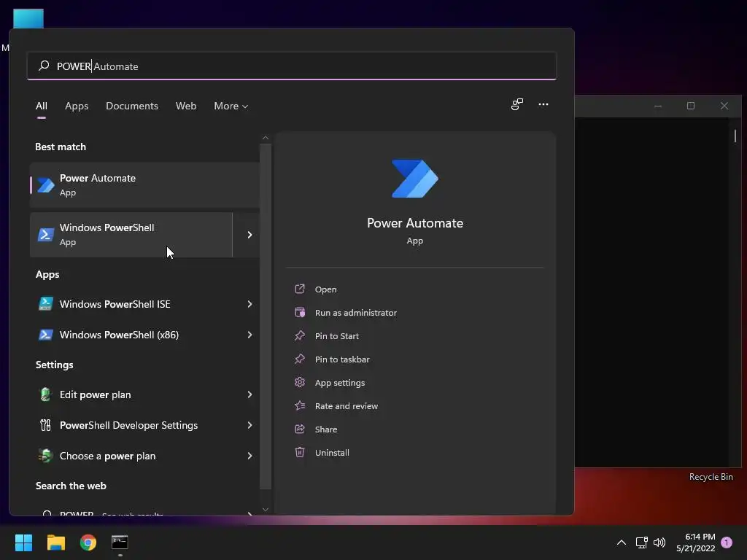Open File Explorer from taskbar
The image size is (747, 560).
click(x=55, y=542)
